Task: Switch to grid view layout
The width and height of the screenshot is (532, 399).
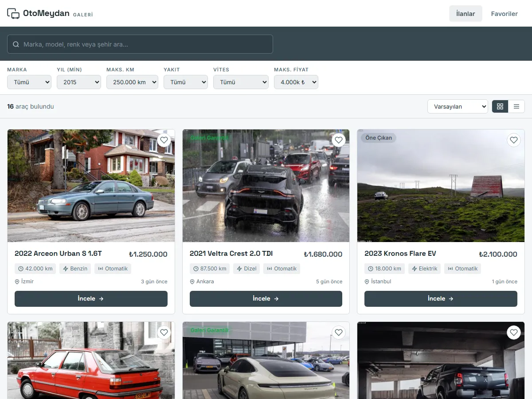Action: coord(500,106)
